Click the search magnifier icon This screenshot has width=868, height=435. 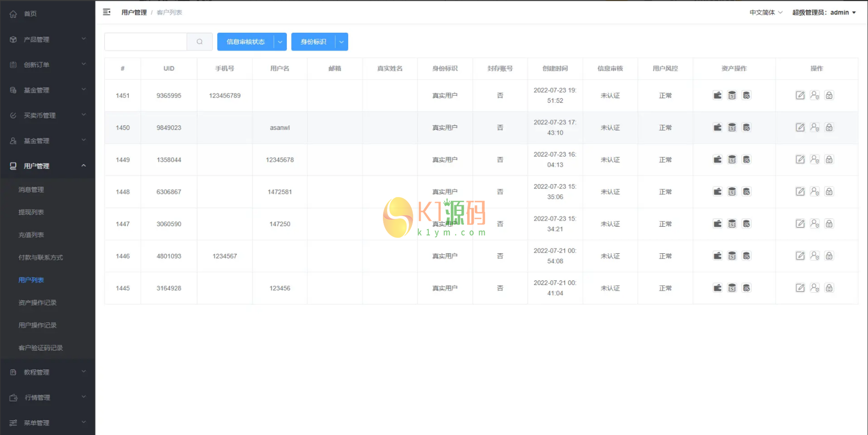(x=199, y=42)
